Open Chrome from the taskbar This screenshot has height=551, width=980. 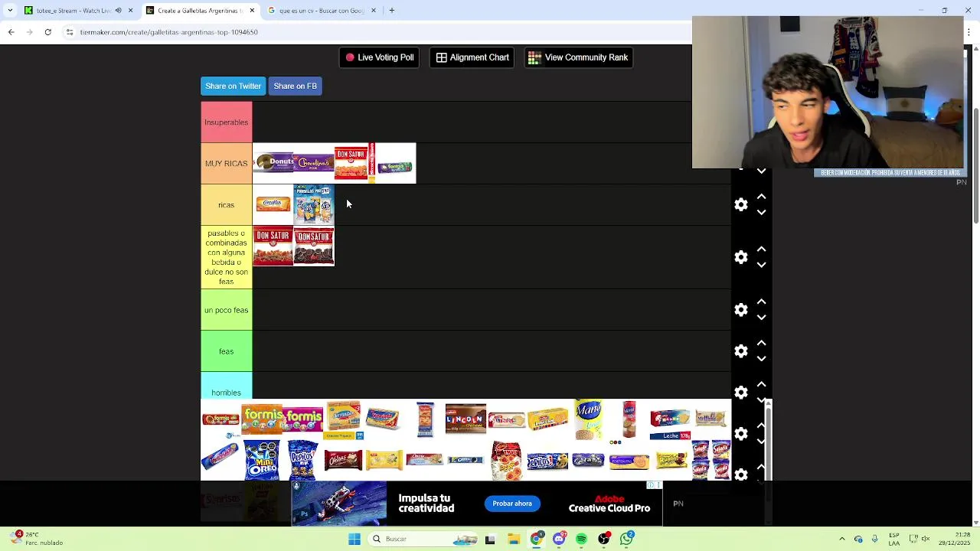[536, 540]
